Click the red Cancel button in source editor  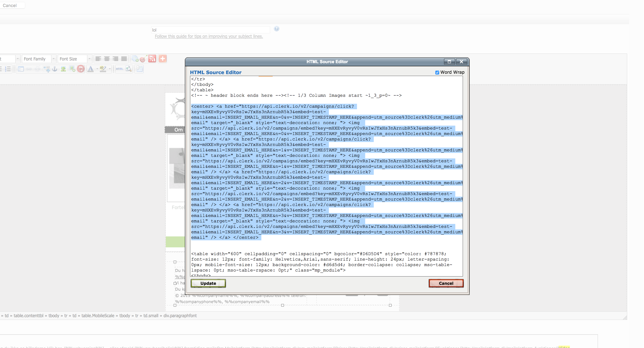[446, 283]
